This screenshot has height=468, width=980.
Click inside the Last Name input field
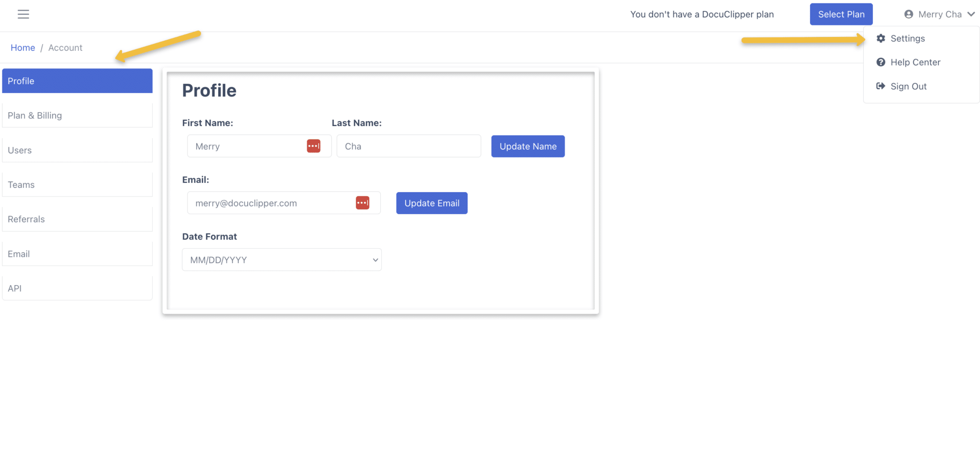click(409, 146)
